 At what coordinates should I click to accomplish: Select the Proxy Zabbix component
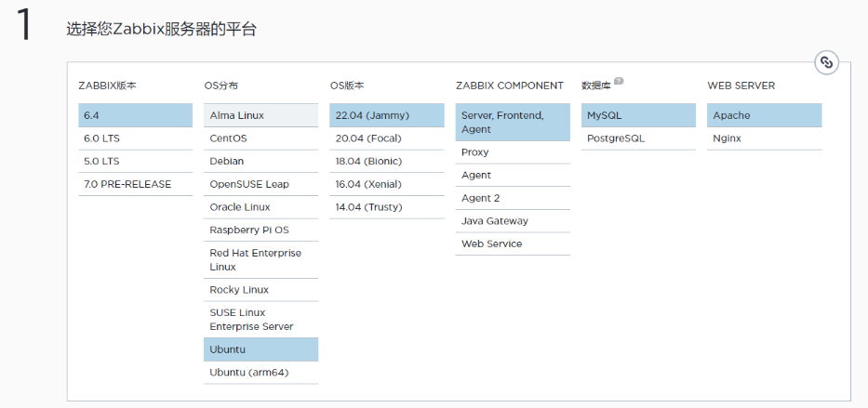(513, 152)
